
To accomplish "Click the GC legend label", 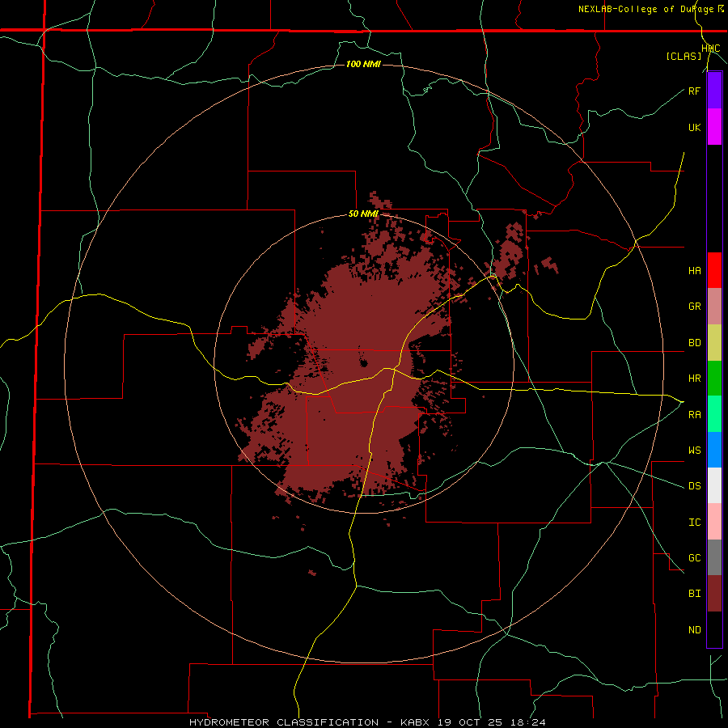I will coord(694,558).
